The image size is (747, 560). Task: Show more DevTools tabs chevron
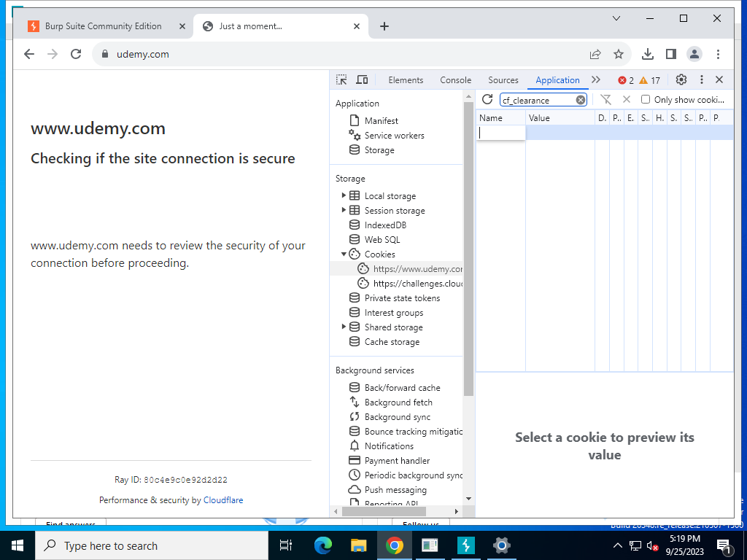click(595, 80)
